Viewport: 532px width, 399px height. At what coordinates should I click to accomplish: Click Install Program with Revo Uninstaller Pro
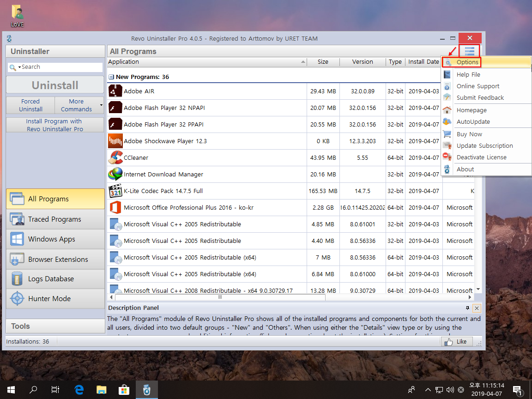(x=55, y=125)
